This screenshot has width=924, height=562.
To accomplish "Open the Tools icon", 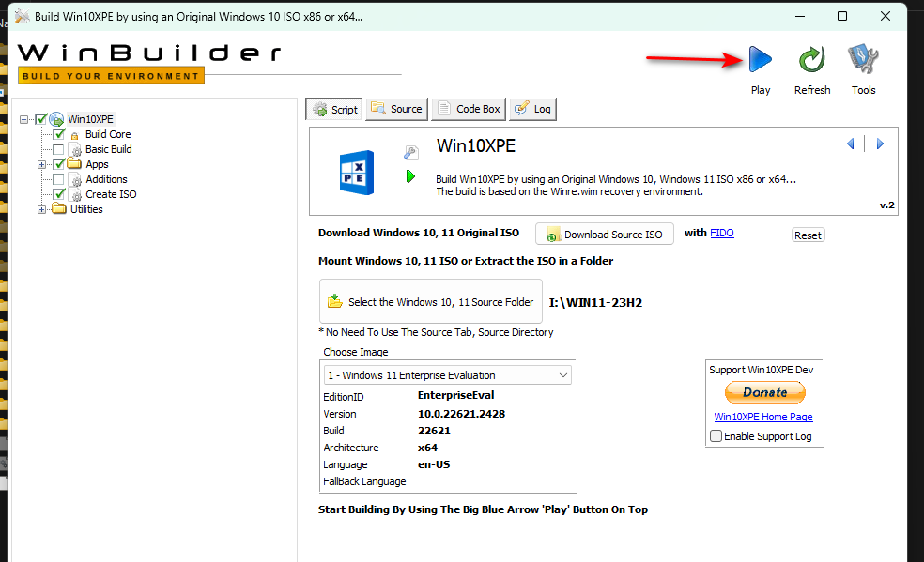I will [x=863, y=59].
